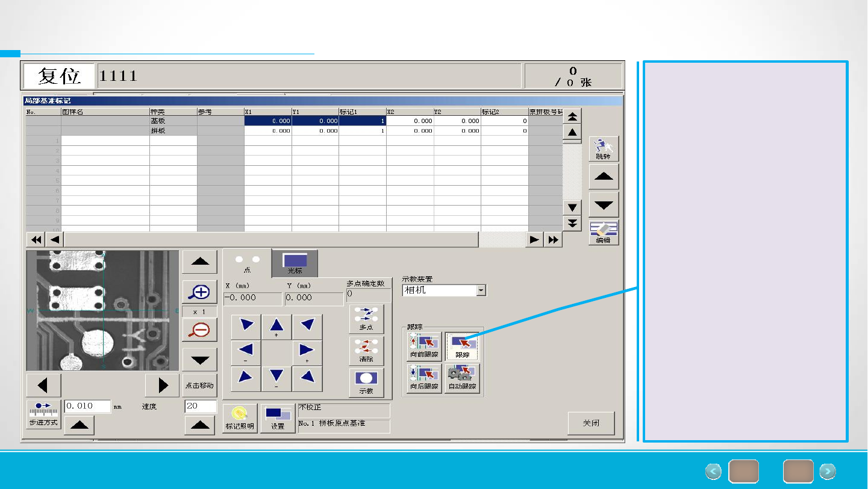Jump to table bottom with double-down arrow
868x489 pixels.
point(572,223)
